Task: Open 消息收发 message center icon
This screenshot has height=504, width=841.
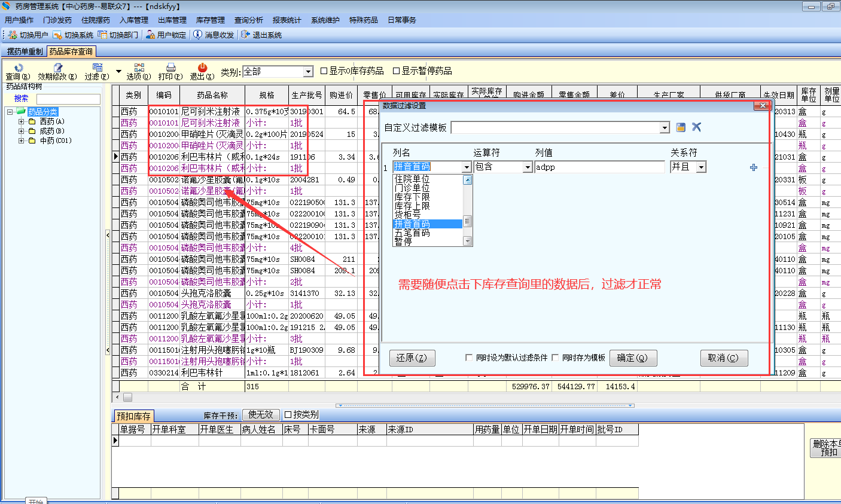Action: [x=198, y=35]
